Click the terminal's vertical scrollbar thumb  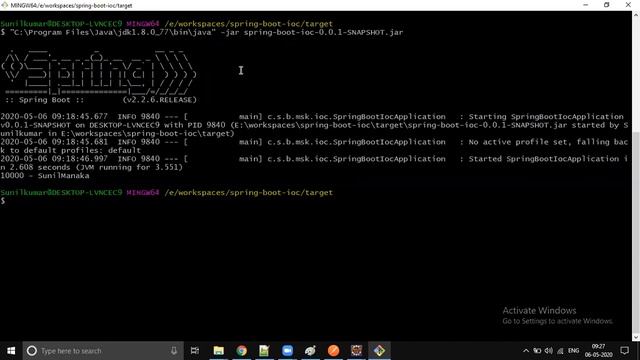click(636, 232)
